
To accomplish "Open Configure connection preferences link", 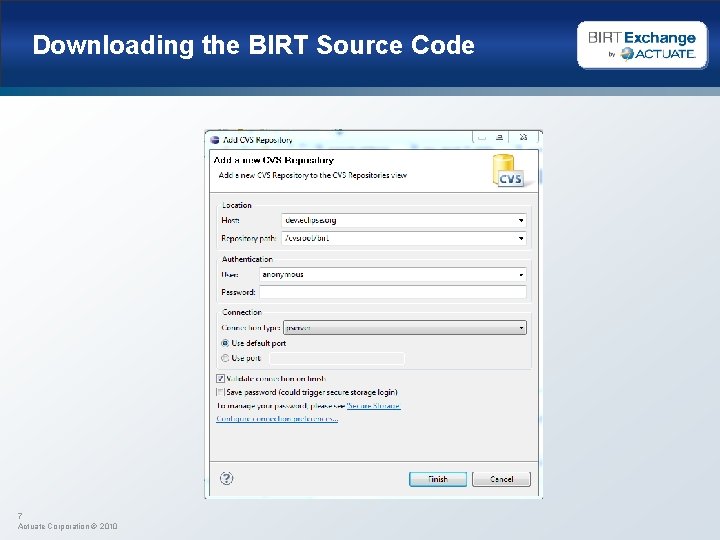I will (277, 419).
